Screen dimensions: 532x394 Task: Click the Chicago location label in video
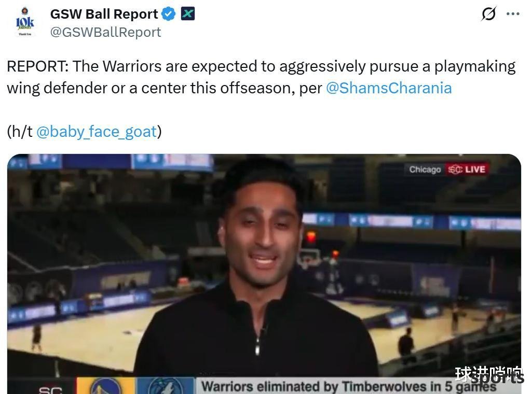(425, 170)
